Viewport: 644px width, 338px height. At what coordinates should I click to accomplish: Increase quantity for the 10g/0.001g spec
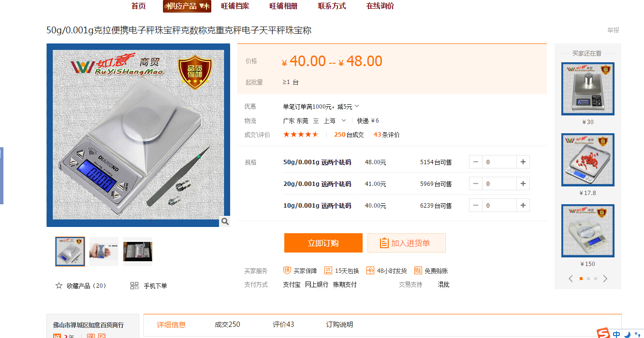tap(523, 206)
